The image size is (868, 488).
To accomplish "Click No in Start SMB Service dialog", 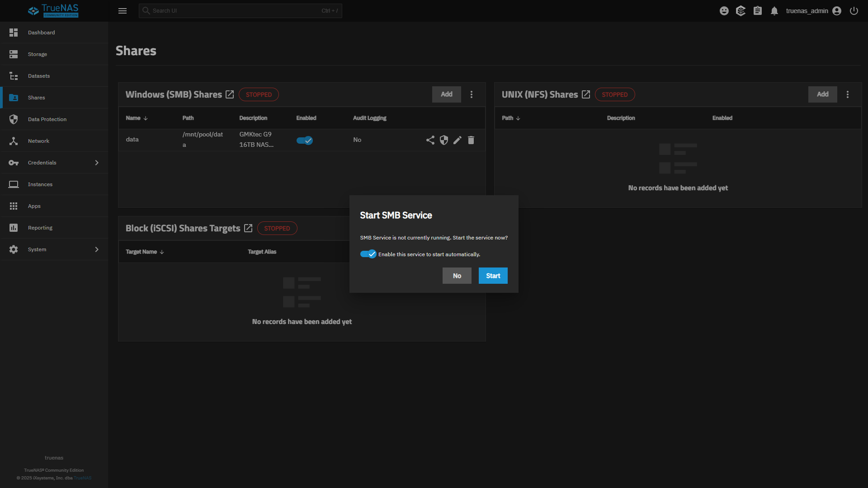I will pyautogui.click(x=457, y=276).
